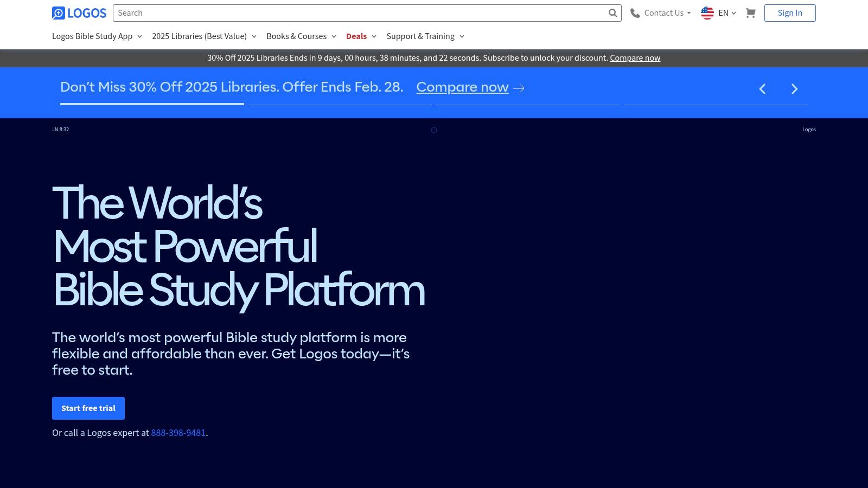Click the search magnifier icon
Viewport: 868px width, 488px height.
pyautogui.click(x=612, y=13)
